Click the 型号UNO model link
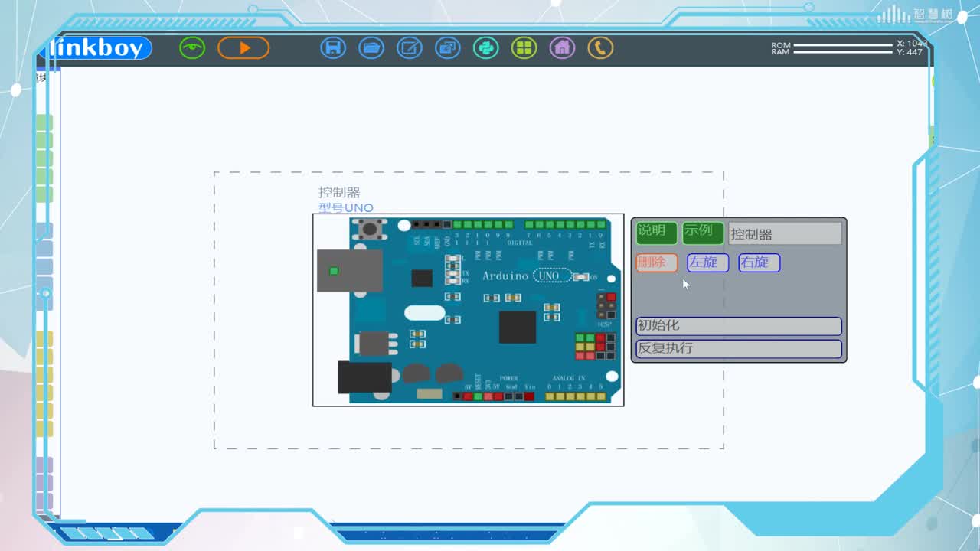The width and height of the screenshot is (980, 551). (346, 208)
